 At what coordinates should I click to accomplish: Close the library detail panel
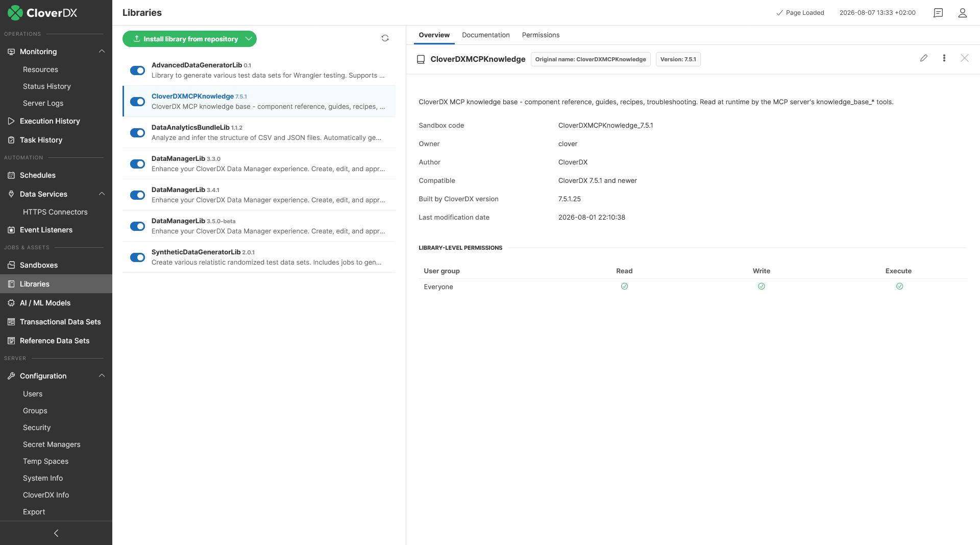(965, 58)
